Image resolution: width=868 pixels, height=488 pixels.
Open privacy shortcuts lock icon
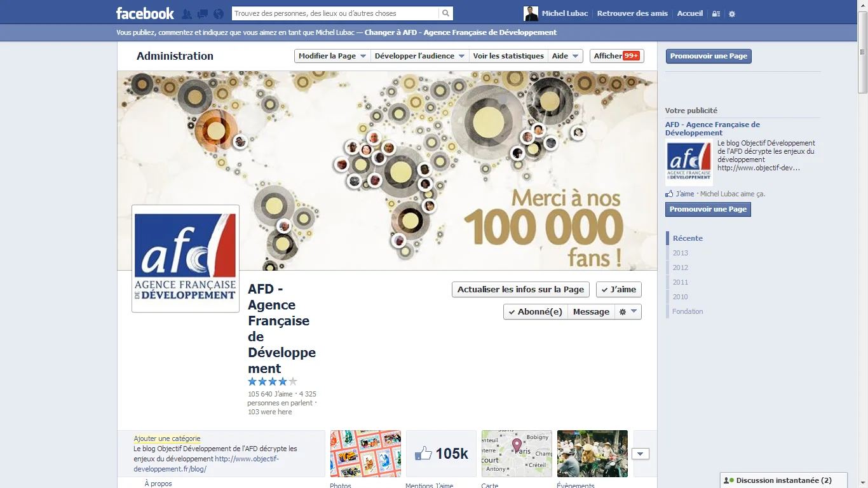[716, 13]
